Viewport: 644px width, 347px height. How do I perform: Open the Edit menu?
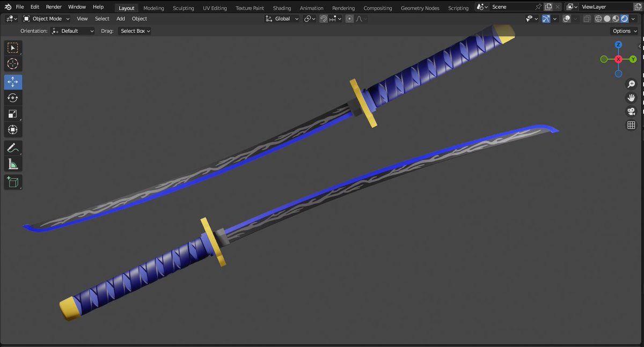pyautogui.click(x=35, y=7)
